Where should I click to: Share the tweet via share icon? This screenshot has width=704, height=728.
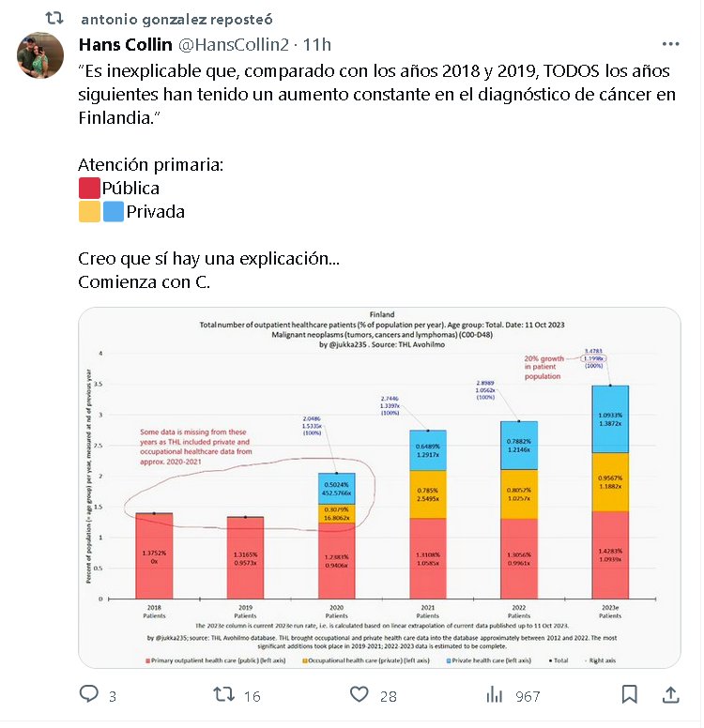(670, 695)
